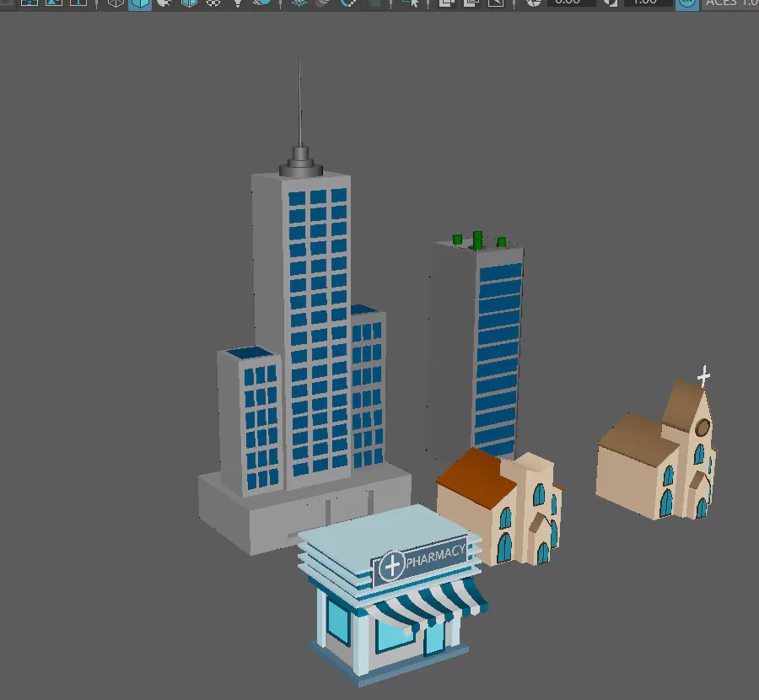The height and width of the screenshot is (700, 759).
Task: Toggle X-Ray Joints icon
Action: point(495,3)
